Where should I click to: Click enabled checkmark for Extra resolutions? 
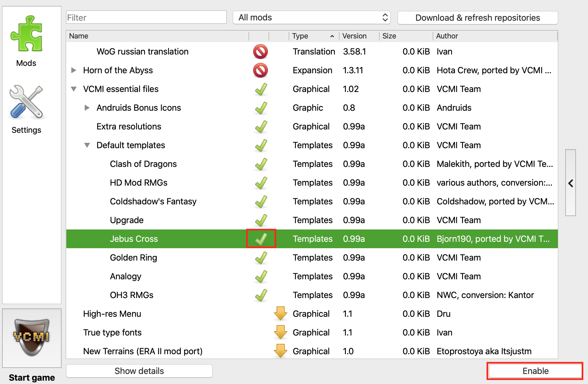click(261, 126)
